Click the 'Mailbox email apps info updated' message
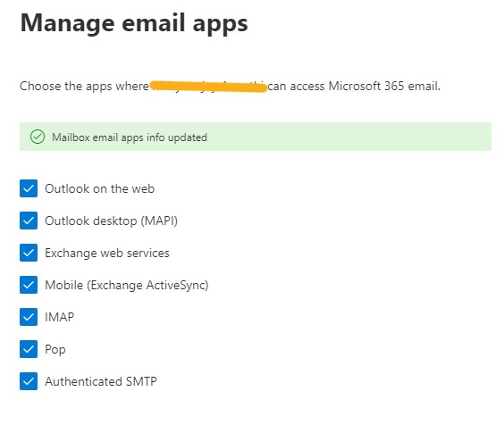The height and width of the screenshot is (433, 504). coord(130,137)
